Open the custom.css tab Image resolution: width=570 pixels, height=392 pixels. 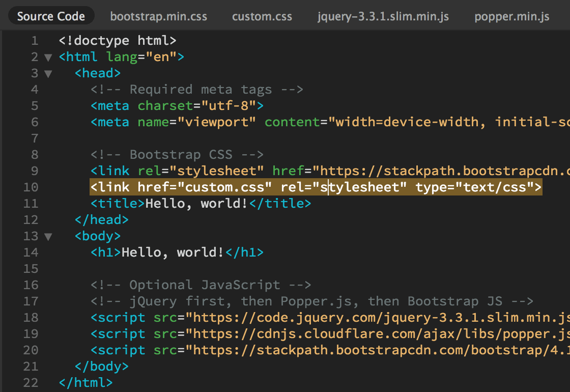point(262,16)
